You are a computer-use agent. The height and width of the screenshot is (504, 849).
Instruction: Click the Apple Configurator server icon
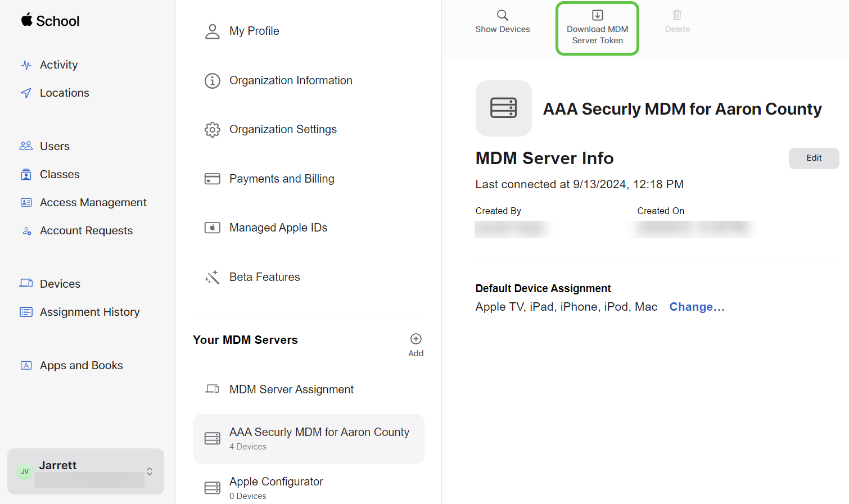coord(213,488)
